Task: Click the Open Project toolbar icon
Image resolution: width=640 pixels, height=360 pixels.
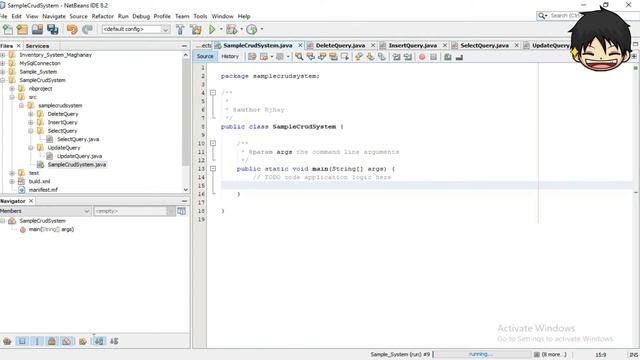Action: point(37,29)
